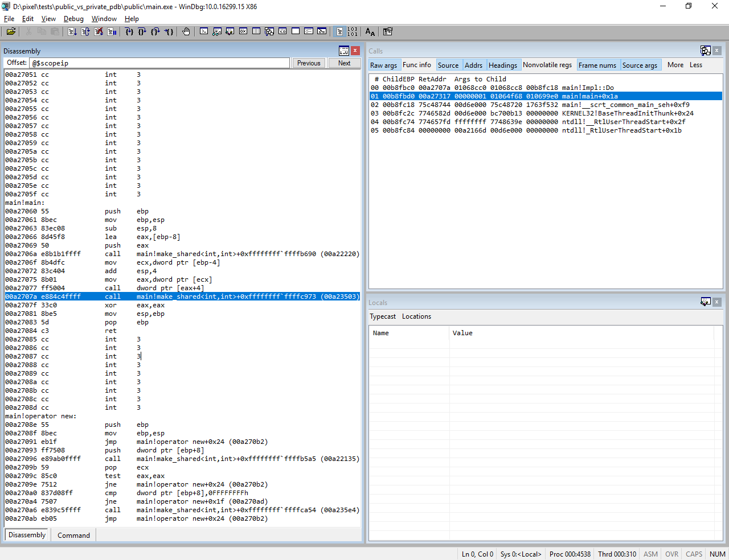
Task: Click the Insert breakpoint hand icon
Action: (x=186, y=31)
